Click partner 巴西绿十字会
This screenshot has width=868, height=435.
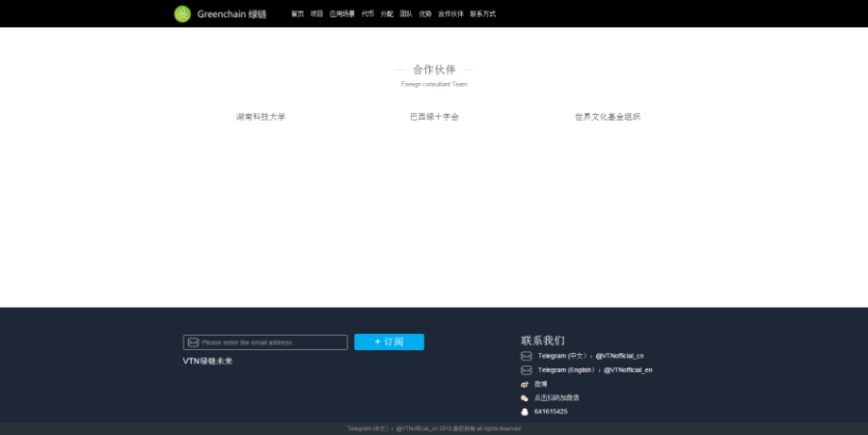tap(434, 117)
